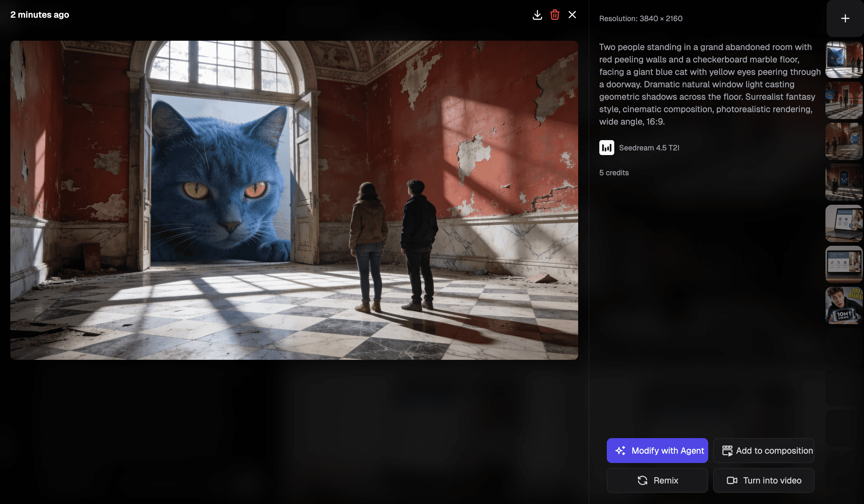
Task: Open the laptop thumbnail with light screen
Action: 843,223
